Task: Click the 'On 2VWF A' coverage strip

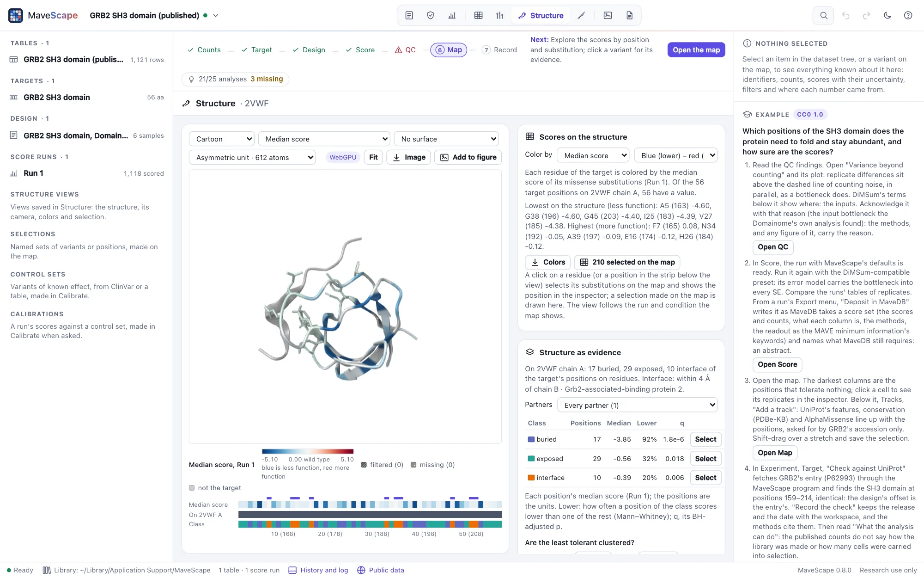Action: (370, 514)
